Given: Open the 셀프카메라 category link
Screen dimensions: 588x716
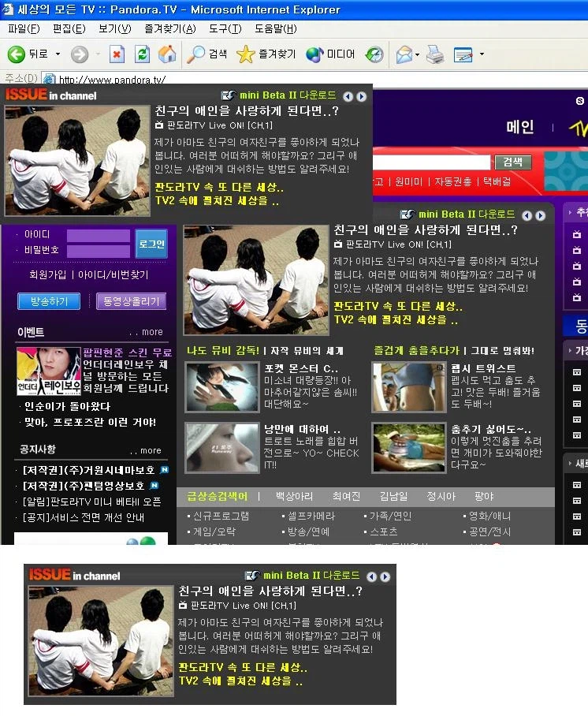Looking at the screenshot, I should coord(311,516).
